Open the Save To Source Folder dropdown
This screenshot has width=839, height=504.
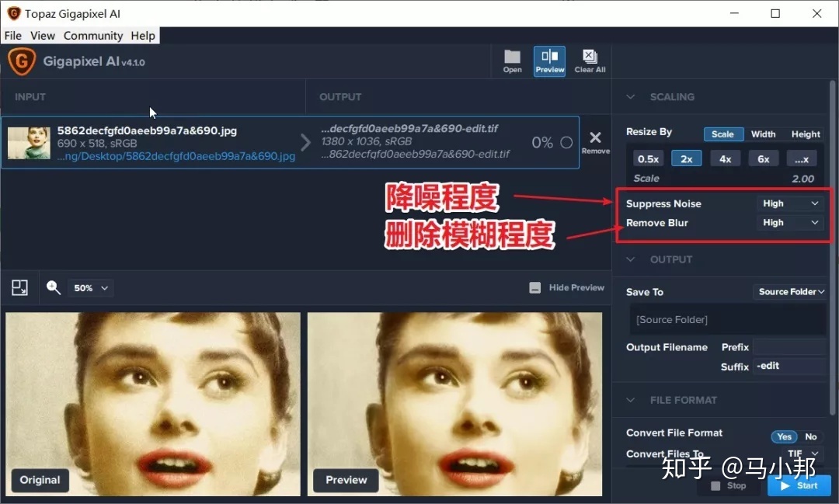pos(790,291)
